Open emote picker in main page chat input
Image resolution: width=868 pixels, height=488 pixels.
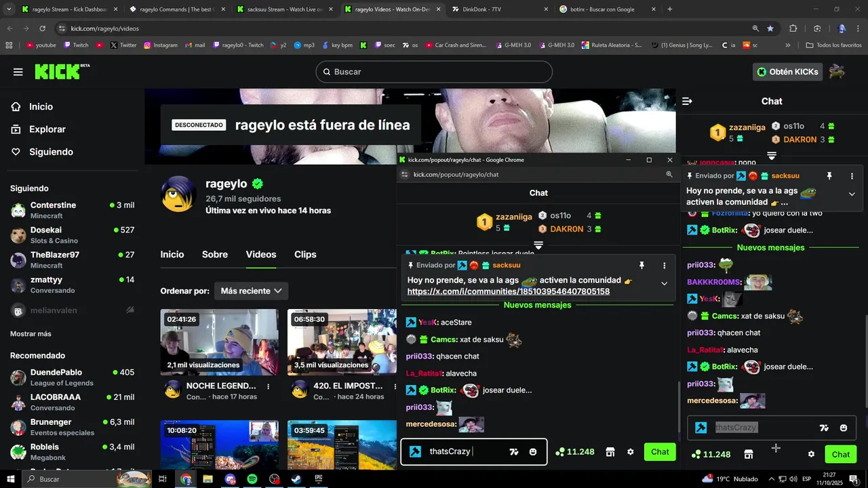pos(844,428)
